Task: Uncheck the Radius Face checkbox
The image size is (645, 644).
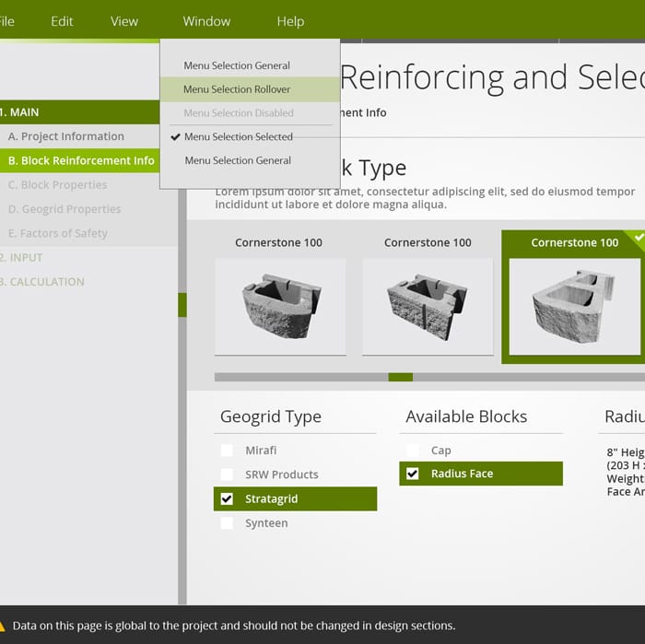Action: point(413,474)
